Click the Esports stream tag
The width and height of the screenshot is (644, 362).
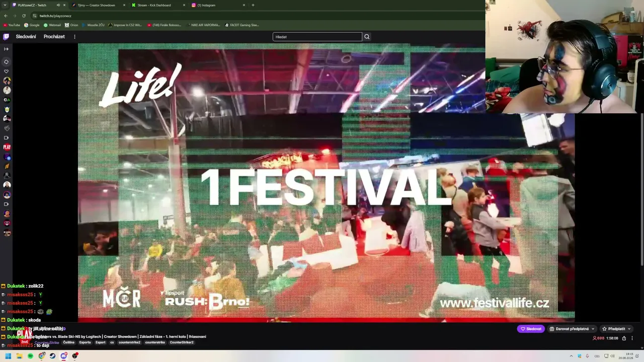[85, 342]
